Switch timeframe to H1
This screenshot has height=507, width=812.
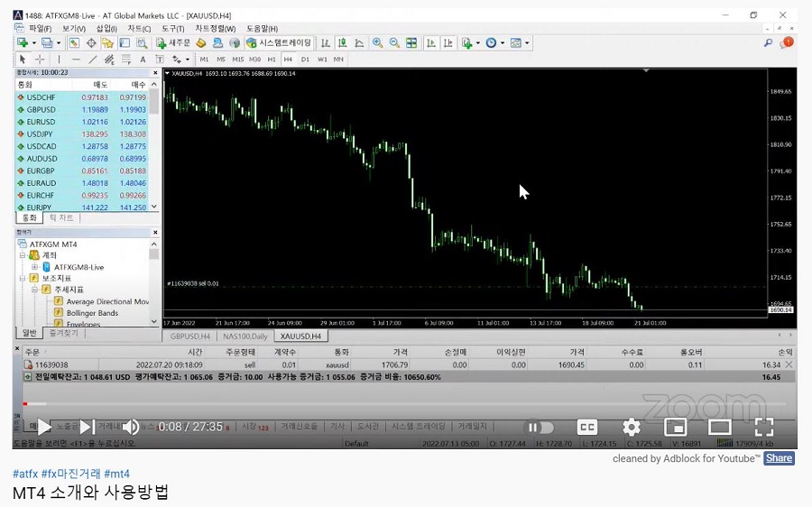272,60
